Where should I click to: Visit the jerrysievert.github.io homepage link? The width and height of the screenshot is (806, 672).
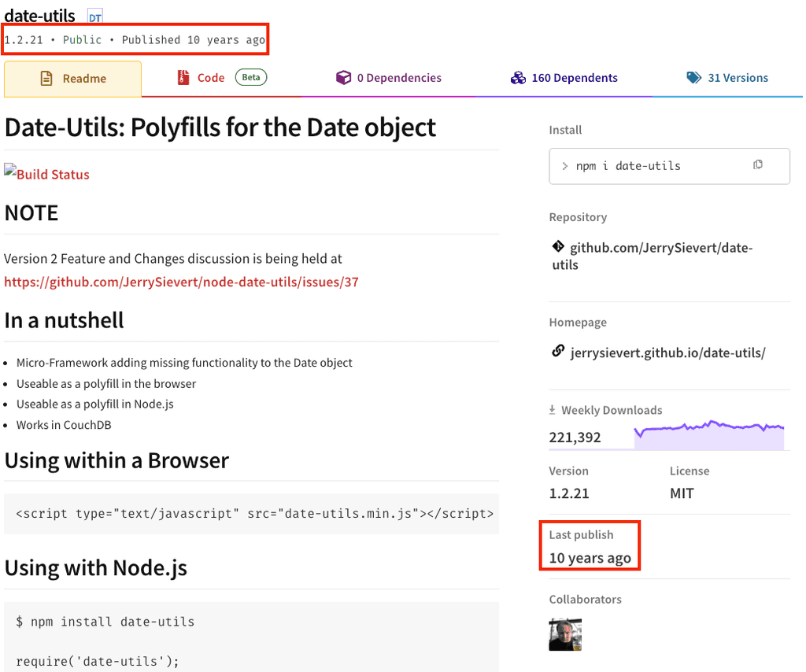coord(667,352)
